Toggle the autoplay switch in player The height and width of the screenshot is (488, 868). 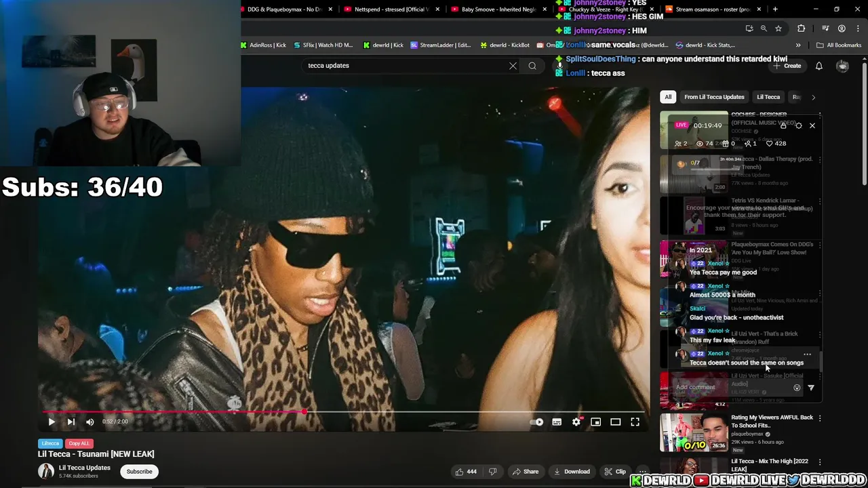(x=537, y=422)
